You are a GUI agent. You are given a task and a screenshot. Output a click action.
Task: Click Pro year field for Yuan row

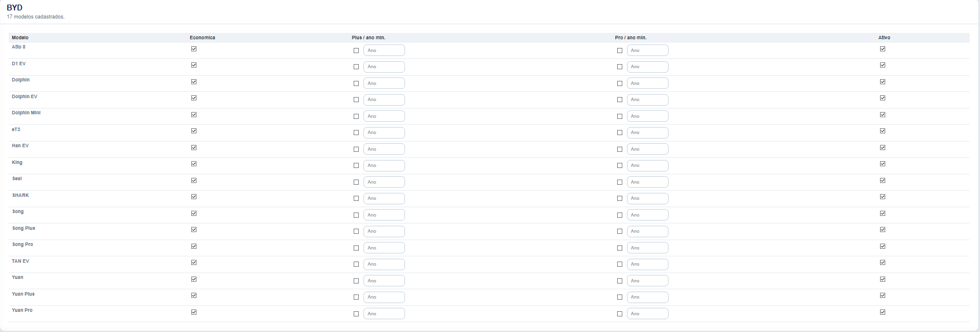647,281
